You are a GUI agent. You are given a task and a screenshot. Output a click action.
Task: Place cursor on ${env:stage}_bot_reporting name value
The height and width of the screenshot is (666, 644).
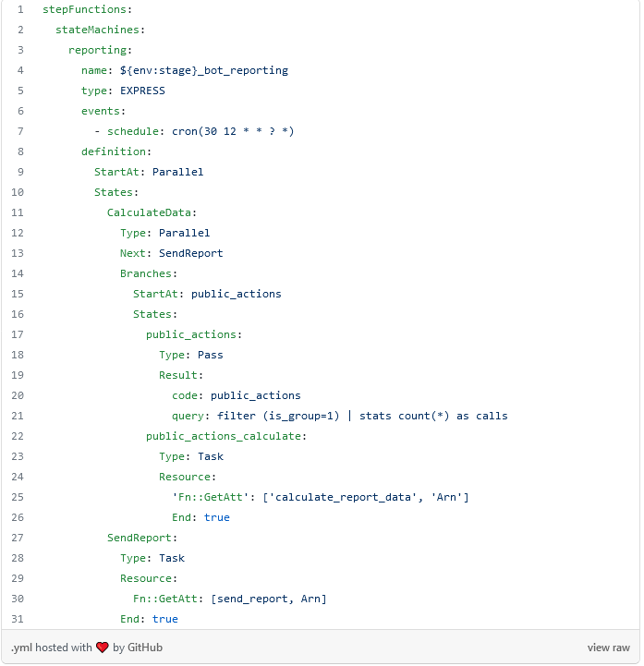pyautogui.click(x=203, y=70)
